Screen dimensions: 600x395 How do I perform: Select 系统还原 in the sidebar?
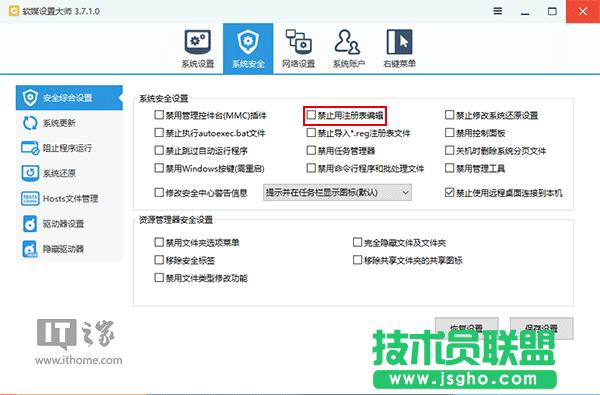[69, 173]
